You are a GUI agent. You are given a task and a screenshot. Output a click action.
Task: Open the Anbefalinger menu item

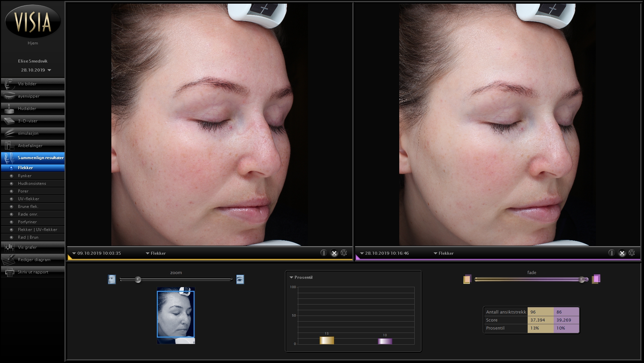[x=33, y=146]
